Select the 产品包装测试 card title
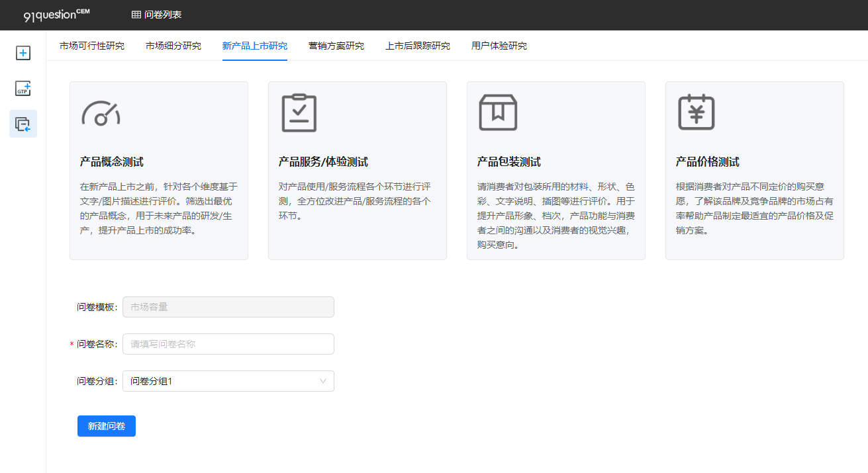Screen dimensions: 868x473 pyautogui.click(x=509, y=162)
